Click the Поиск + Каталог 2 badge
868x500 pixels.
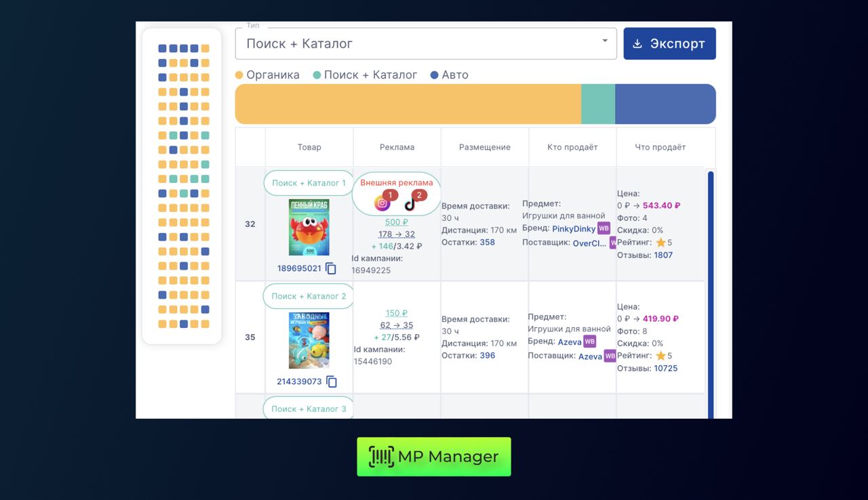[x=309, y=296]
